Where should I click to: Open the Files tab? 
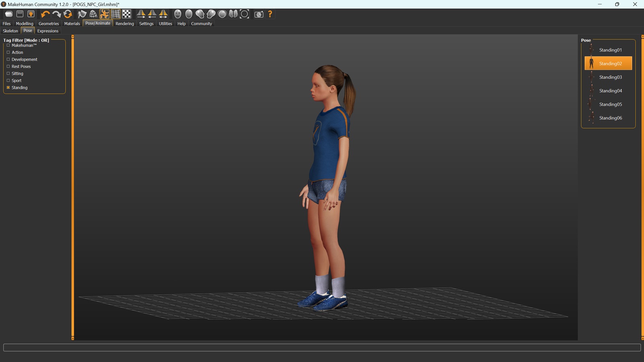tap(7, 24)
